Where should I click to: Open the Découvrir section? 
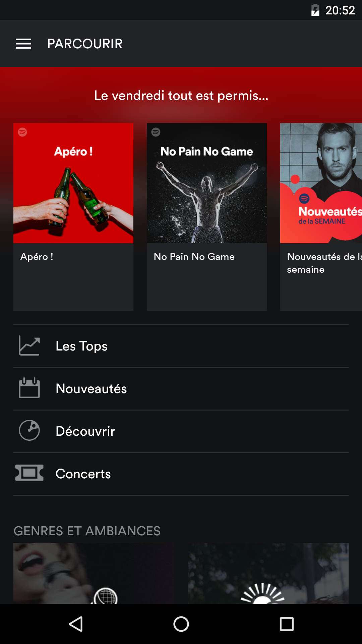click(85, 431)
